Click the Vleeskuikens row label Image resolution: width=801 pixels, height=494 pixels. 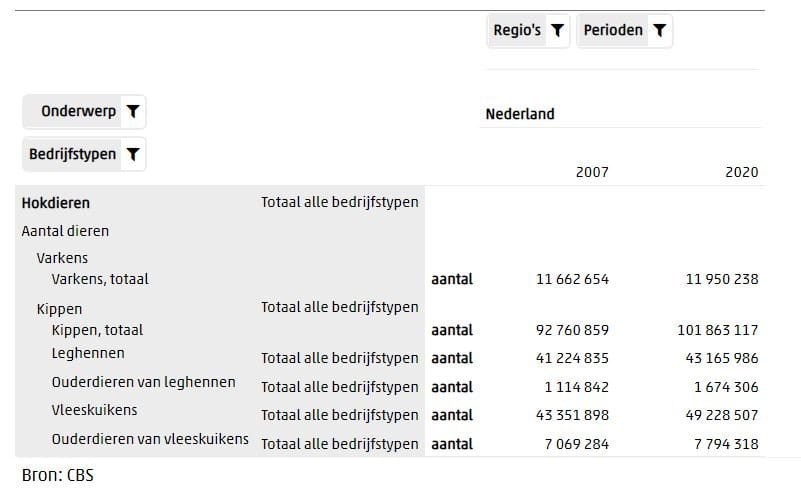[x=94, y=410]
